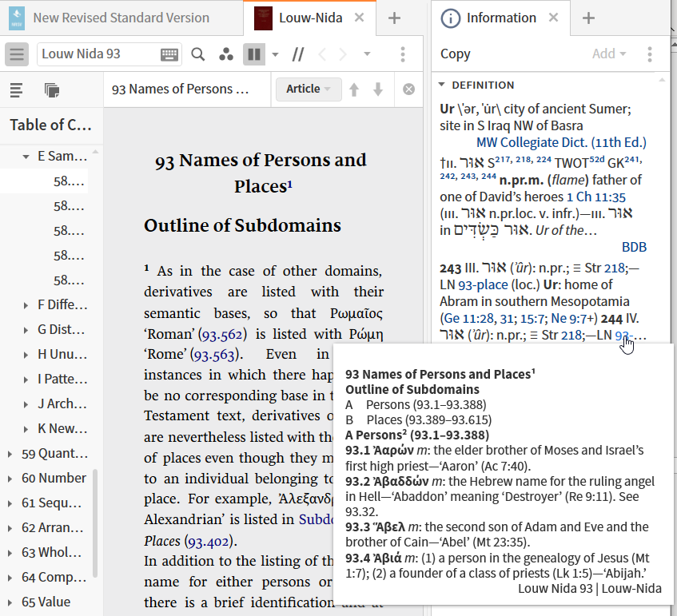Screen dimensions: 677x616
Task: Switch to New Revised Standard Version tab
Action: coord(121,18)
